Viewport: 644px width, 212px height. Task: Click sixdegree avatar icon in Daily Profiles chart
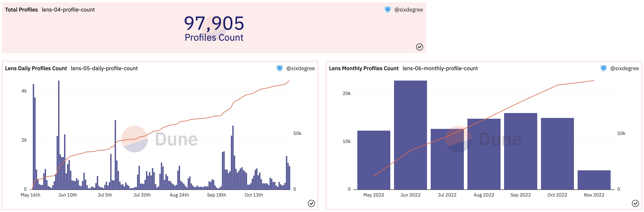coord(279,68)
